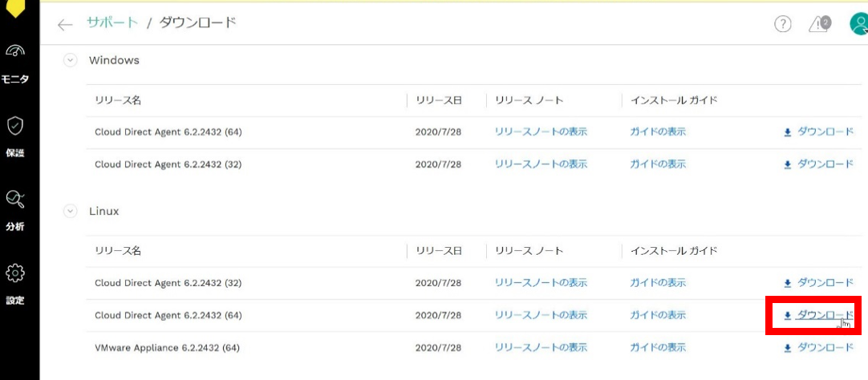
Task: Open the user account avatar icon
Action: click(x=858, y=24)
